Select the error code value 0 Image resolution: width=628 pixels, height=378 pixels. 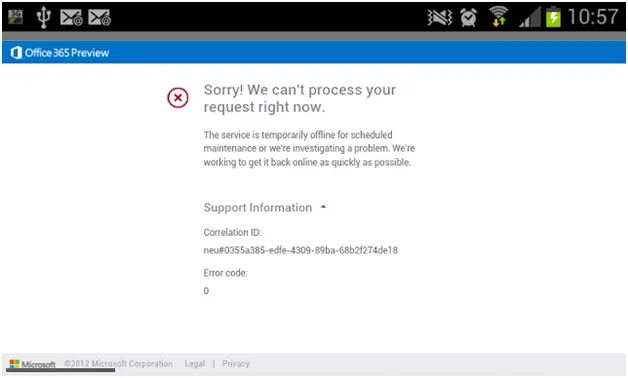point(206,291)
